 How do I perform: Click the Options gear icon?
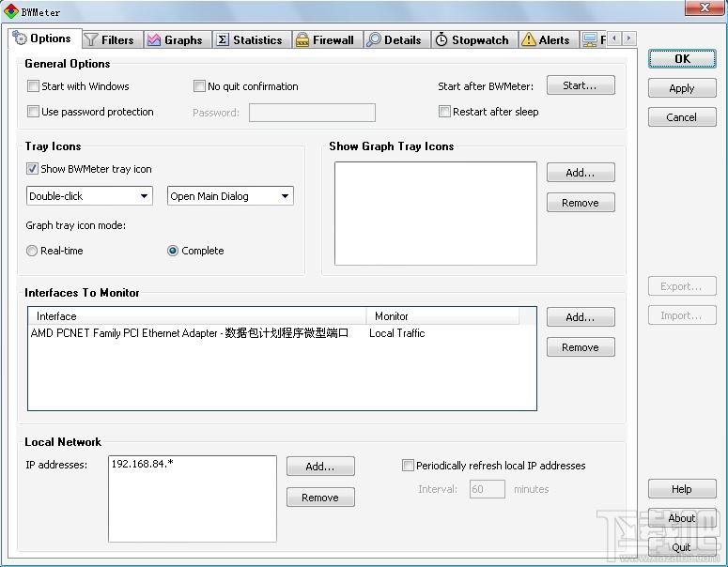[x=20, y=38]
